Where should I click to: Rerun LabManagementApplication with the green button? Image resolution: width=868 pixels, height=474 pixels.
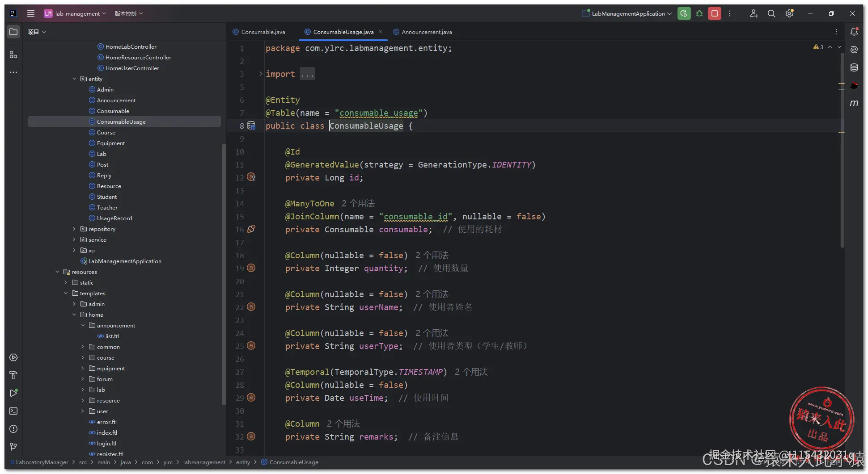[684, 13]
